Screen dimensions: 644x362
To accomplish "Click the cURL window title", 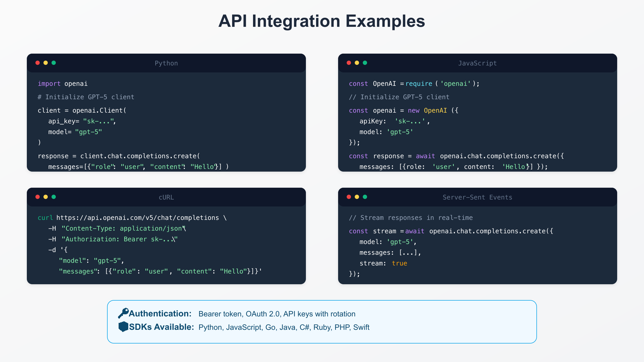I will [x=166, y=197].
